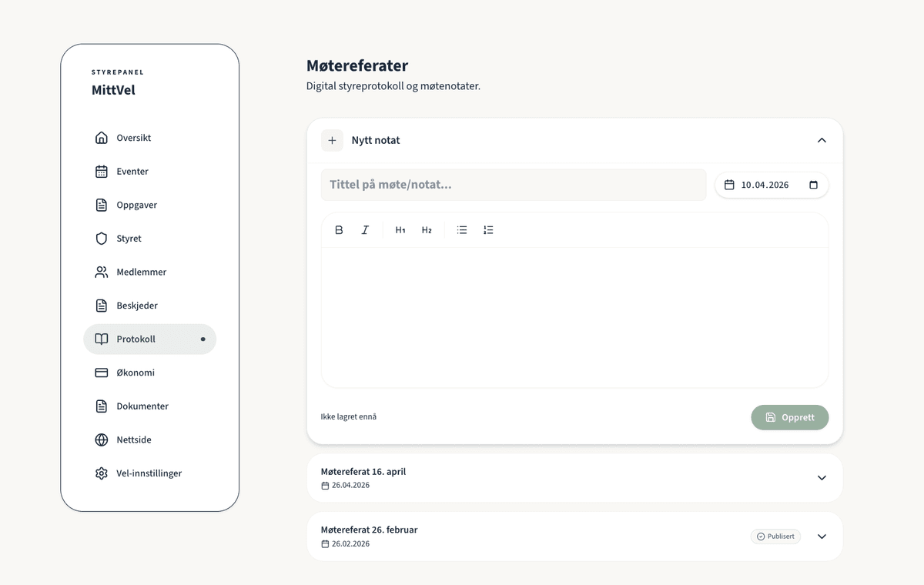Expand Møtereferat 26. februar entry
This screenshot has width=924, height=585.
point(822,537)
